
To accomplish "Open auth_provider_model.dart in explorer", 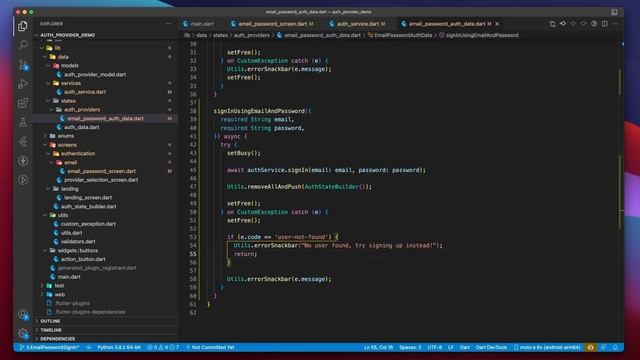I will click(x=95, y=74).
